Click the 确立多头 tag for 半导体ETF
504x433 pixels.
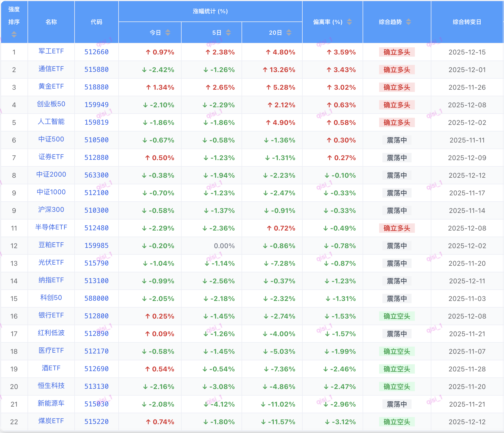[x=397, y=228]
